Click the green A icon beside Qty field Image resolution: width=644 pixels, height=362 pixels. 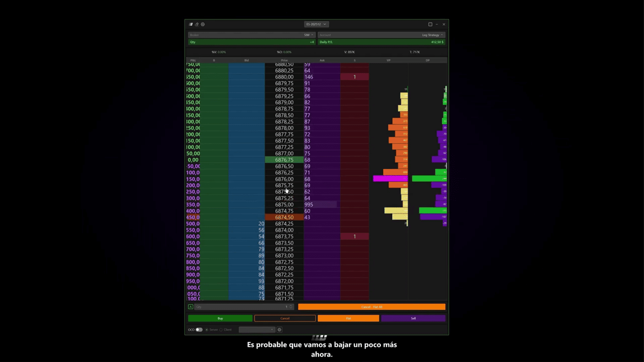tap(191, 307)
